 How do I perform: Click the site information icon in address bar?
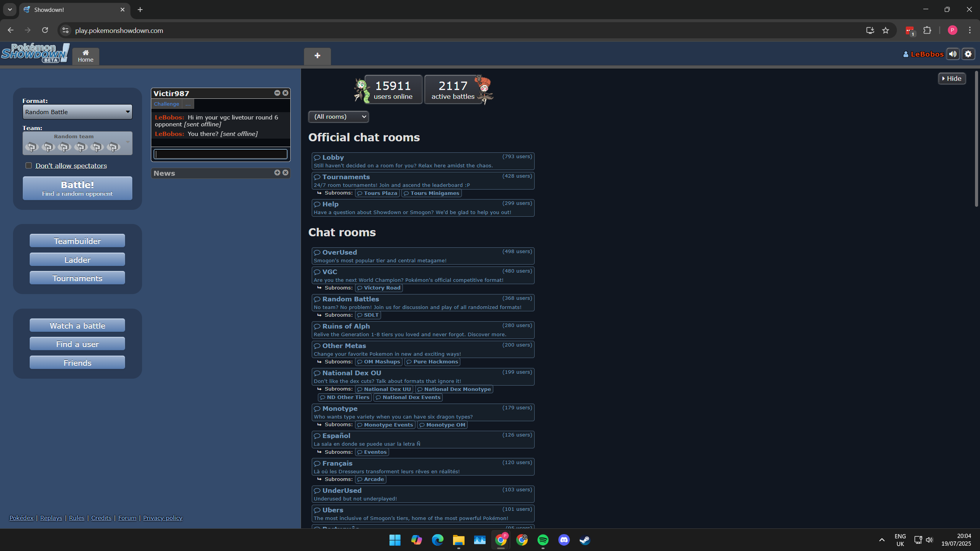(65, 30)
